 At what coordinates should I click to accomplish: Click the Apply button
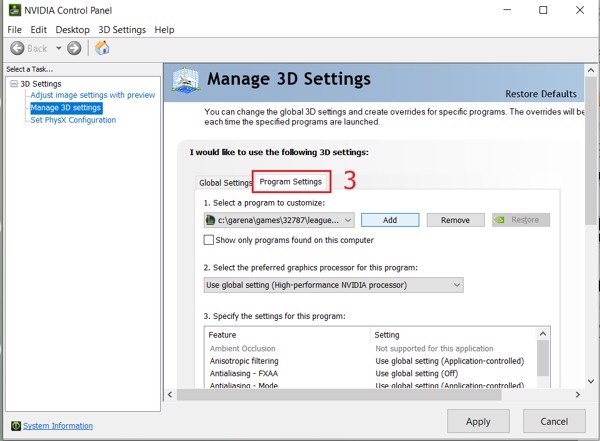(x=478, y=421)
